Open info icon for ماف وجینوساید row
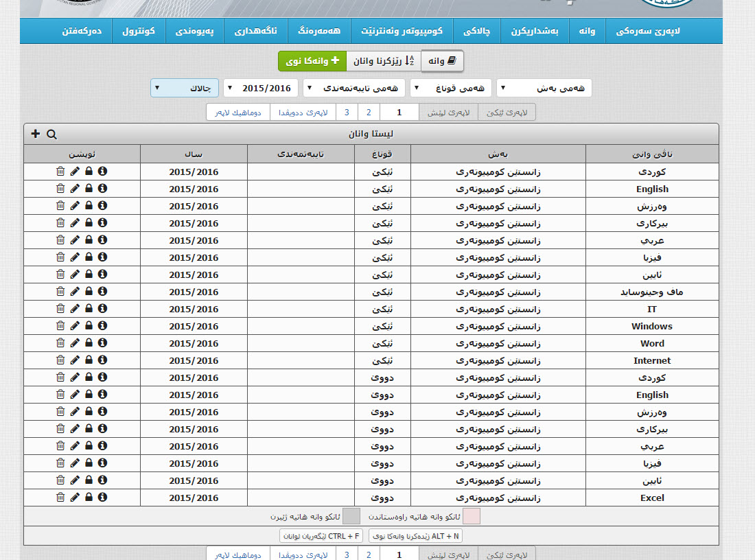The image size is (755, 560). [102, 292]
